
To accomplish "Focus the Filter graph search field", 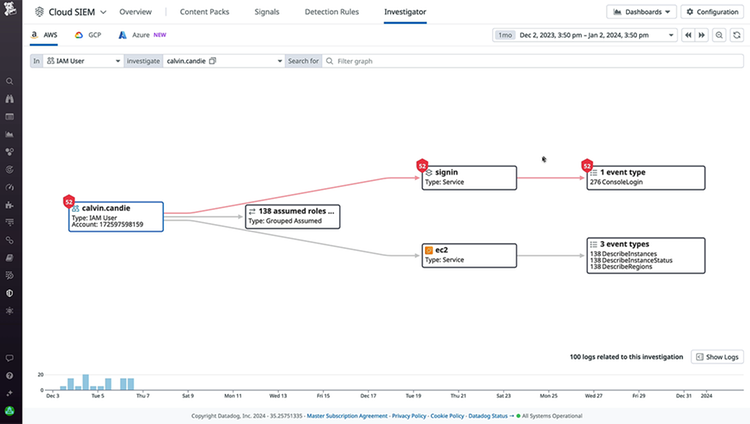I will pos(532,61).
